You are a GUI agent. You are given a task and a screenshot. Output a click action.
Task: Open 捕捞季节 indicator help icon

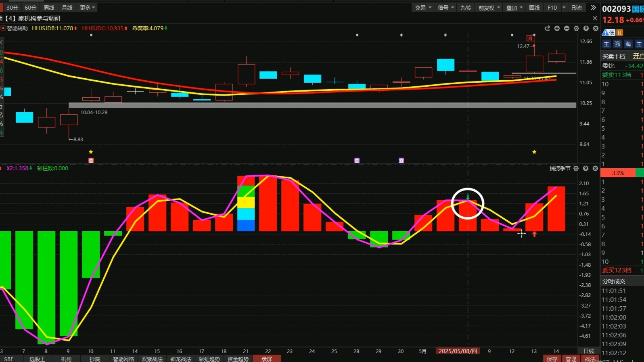click(x=585, y=168)
